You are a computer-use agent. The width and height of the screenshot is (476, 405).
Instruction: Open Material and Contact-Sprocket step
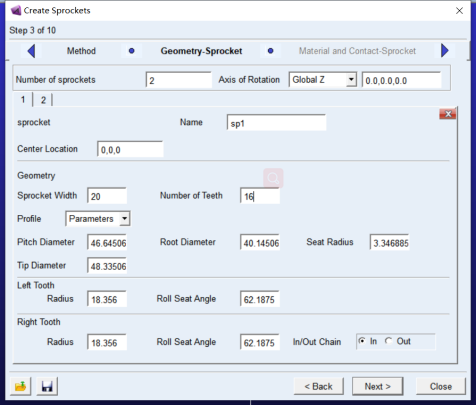pyautogui.click(x=357, y=51)
